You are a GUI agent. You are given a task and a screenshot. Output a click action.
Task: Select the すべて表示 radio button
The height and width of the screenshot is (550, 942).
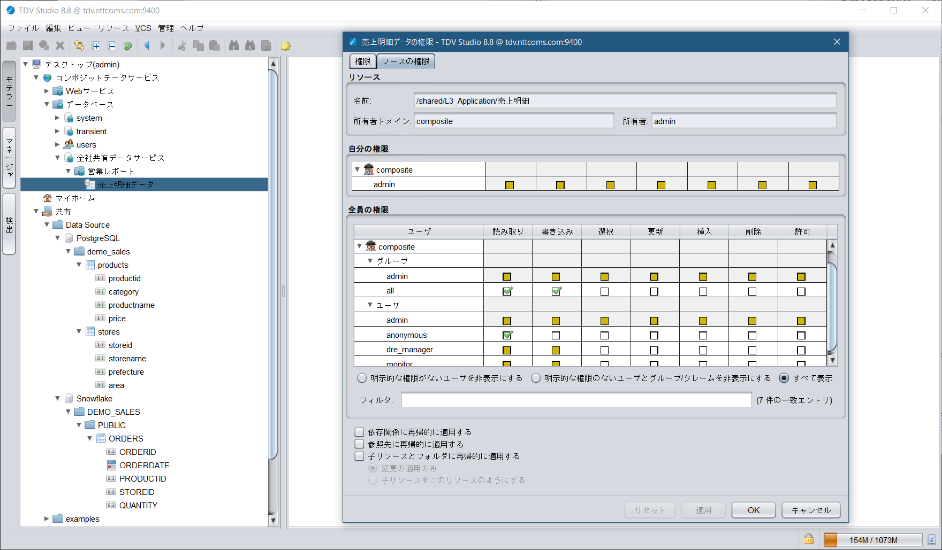click(x=784, y=378)
